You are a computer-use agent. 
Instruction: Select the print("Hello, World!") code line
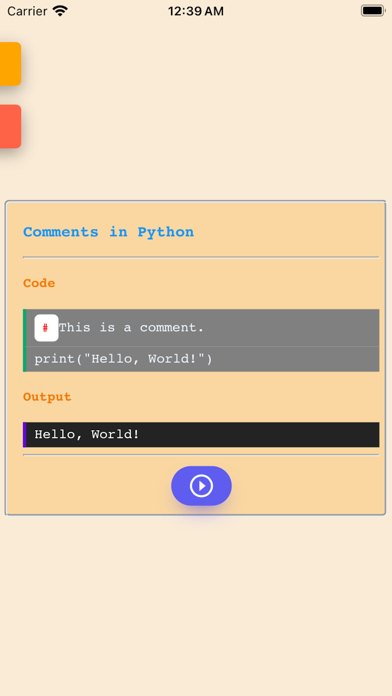(123, 359)
